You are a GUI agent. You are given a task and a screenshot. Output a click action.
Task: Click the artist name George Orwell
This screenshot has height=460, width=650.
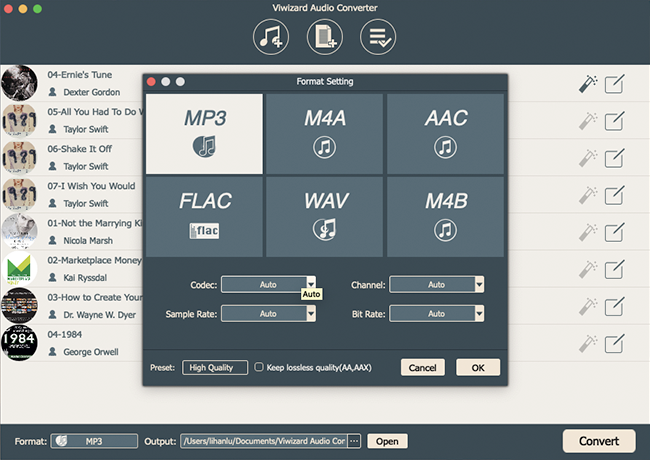coord(91,352)
